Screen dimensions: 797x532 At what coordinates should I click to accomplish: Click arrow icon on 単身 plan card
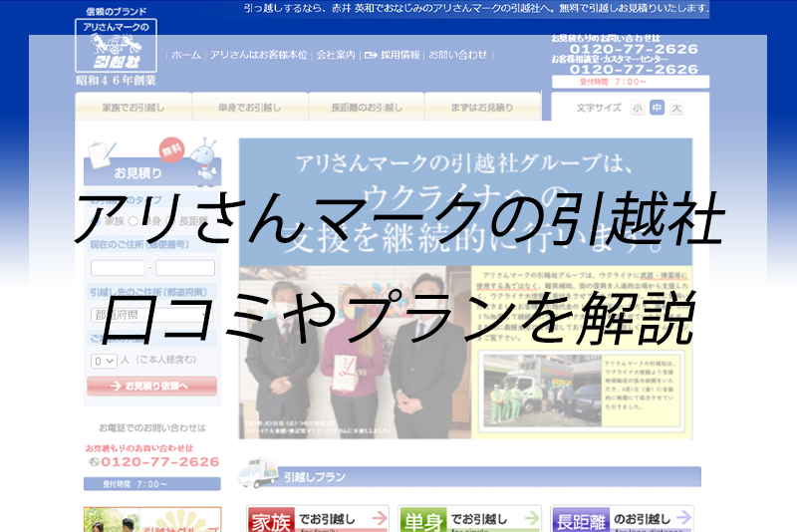532,518
